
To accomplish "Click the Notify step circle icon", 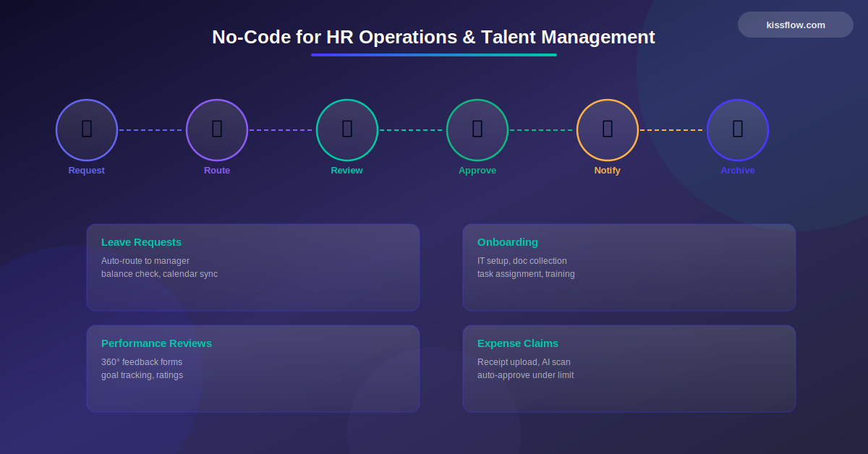I will (608, 130).
